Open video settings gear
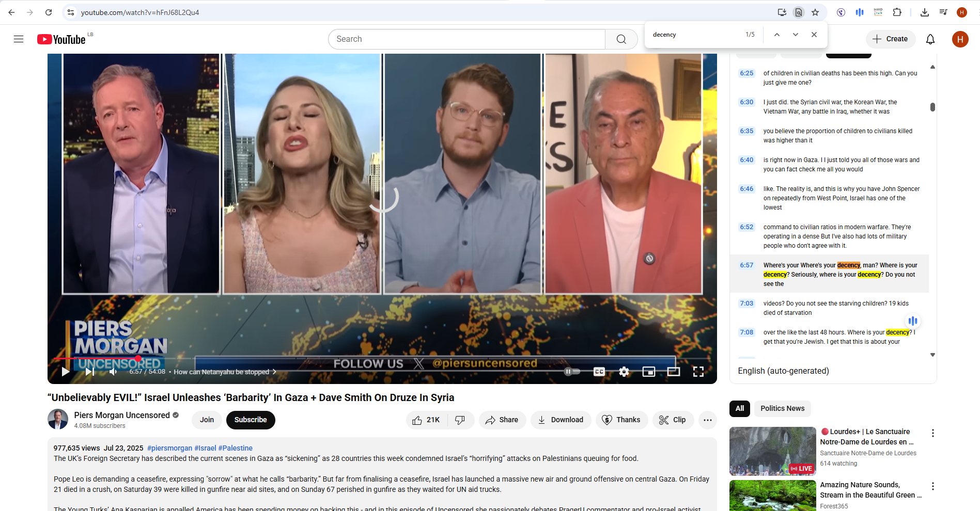 (x=624, y=372)
